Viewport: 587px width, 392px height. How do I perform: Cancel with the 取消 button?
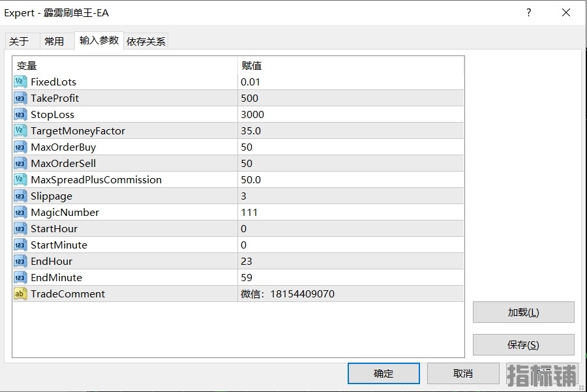463,373
